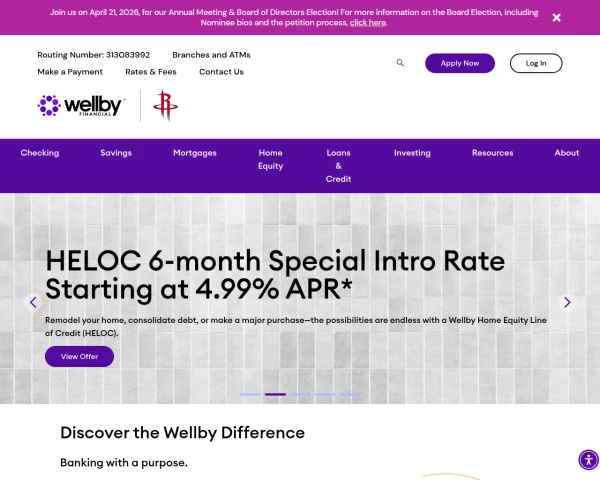Expand the Checking menu

point(40,153)
